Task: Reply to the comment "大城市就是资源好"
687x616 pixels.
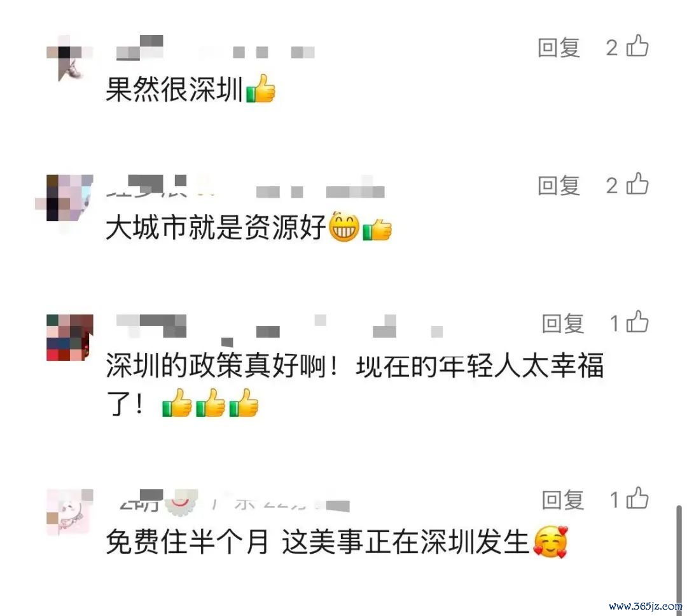Action: [x=559, y=186]
